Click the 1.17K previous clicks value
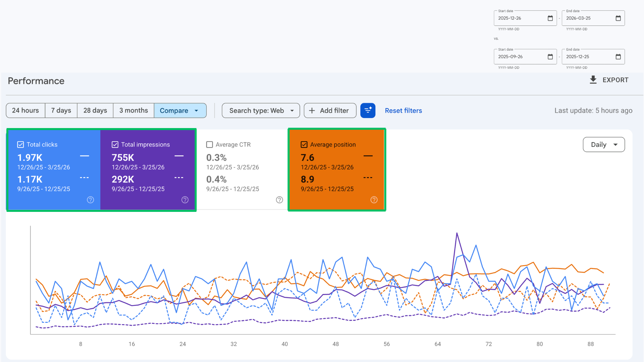644x362 pixels. [x=30, y=179]
